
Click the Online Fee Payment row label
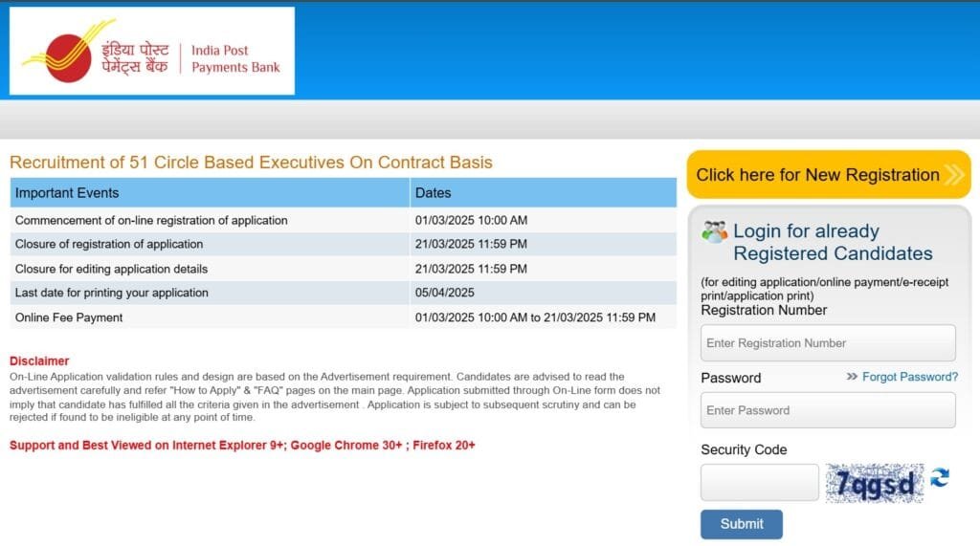69,317
